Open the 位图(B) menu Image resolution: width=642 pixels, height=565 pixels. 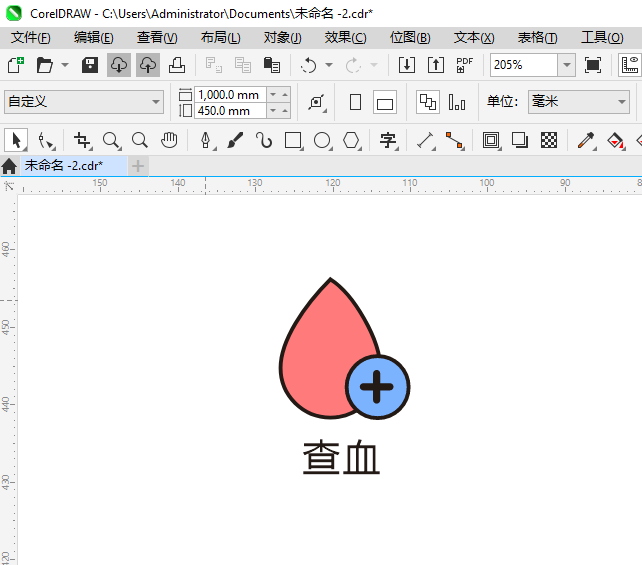tap(410, 38)
